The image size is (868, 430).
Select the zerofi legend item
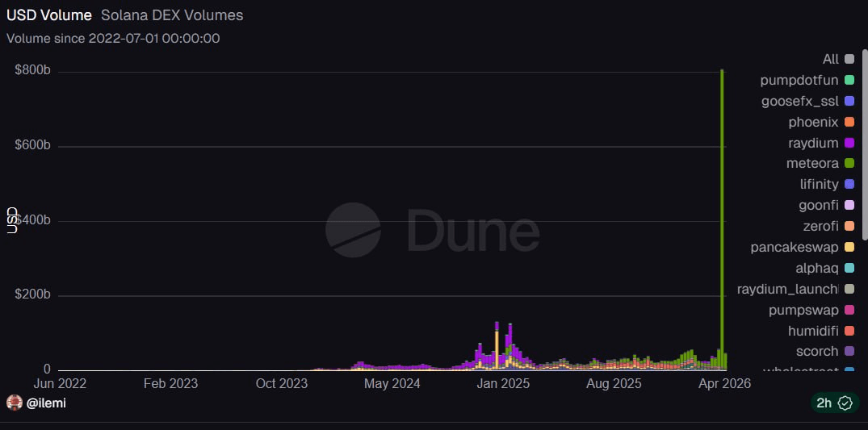pyautogui.click(x=820, y=226)
